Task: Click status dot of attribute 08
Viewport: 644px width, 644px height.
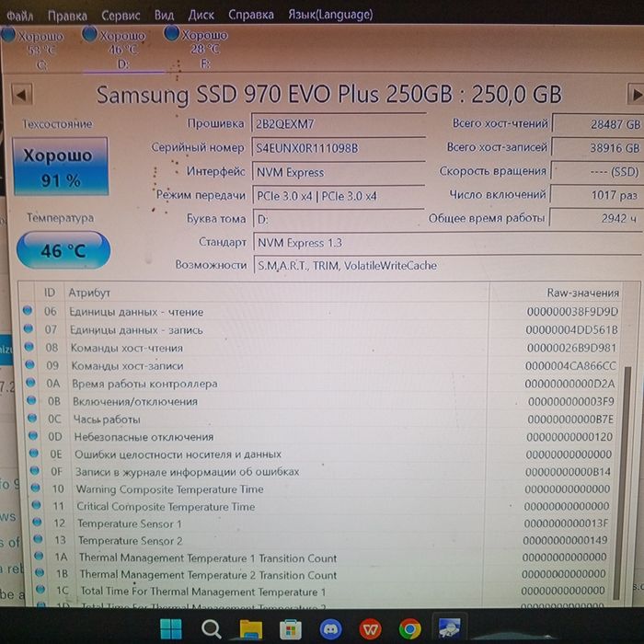Action: pos(29,347)
